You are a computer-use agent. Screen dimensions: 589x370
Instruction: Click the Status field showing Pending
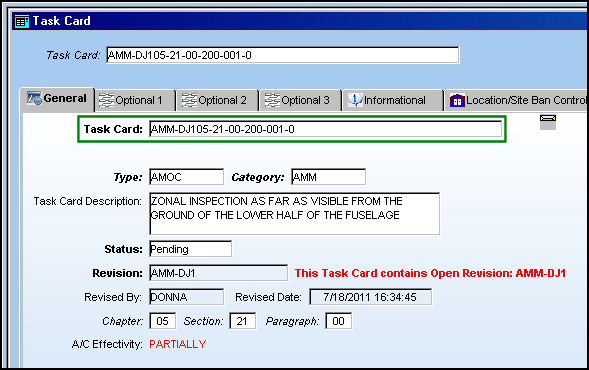(x=190, y=249)
